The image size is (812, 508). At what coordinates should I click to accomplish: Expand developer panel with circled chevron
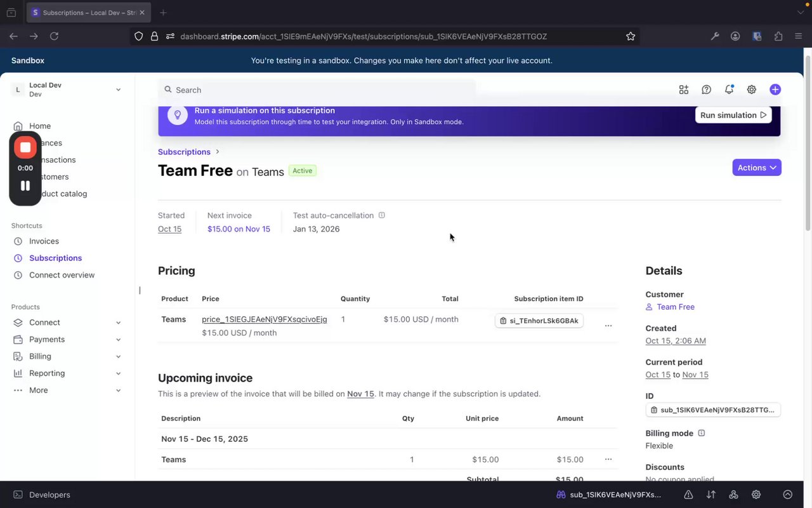coord(788,495)
